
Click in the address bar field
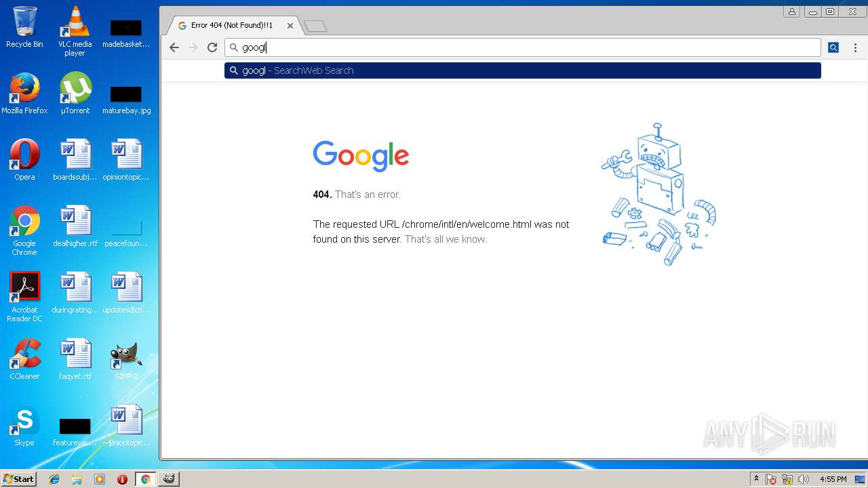[523, 47]
